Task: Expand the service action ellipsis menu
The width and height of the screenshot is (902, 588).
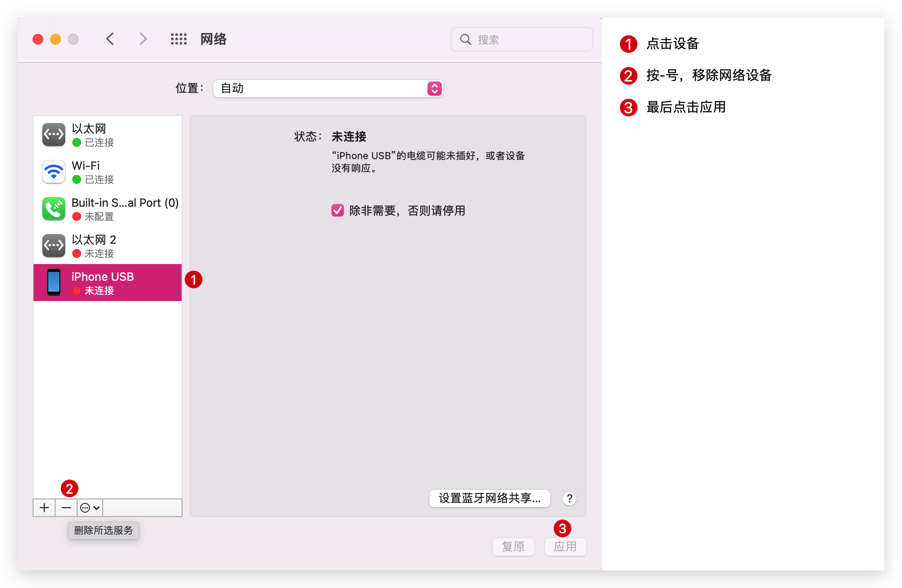Action: tap(90, 508)
